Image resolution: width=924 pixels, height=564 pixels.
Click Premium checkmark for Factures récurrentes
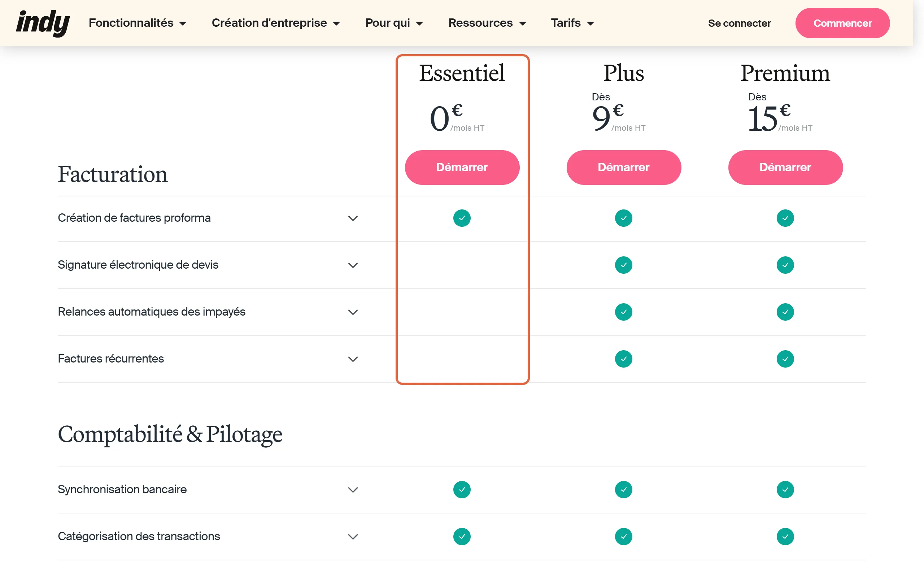(x=785, y=359)
